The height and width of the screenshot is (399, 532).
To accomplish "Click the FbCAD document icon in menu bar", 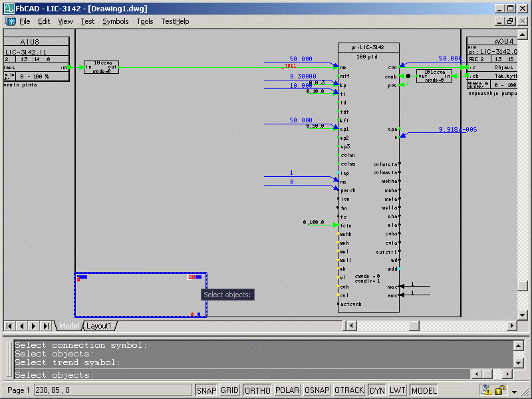I will tap(11, 21).
